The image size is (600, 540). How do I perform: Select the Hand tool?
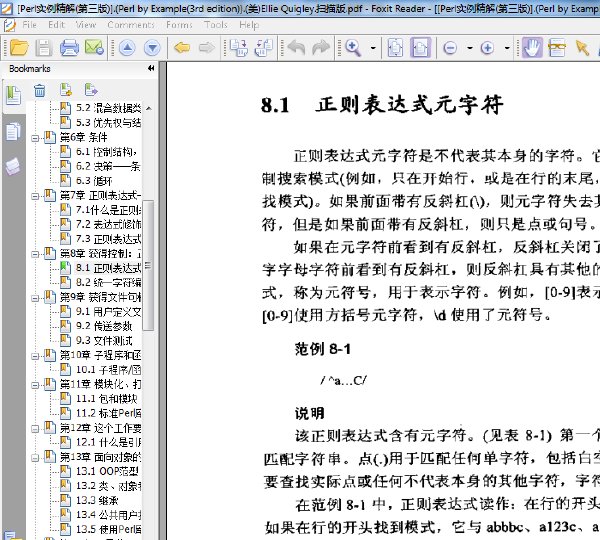532,48
